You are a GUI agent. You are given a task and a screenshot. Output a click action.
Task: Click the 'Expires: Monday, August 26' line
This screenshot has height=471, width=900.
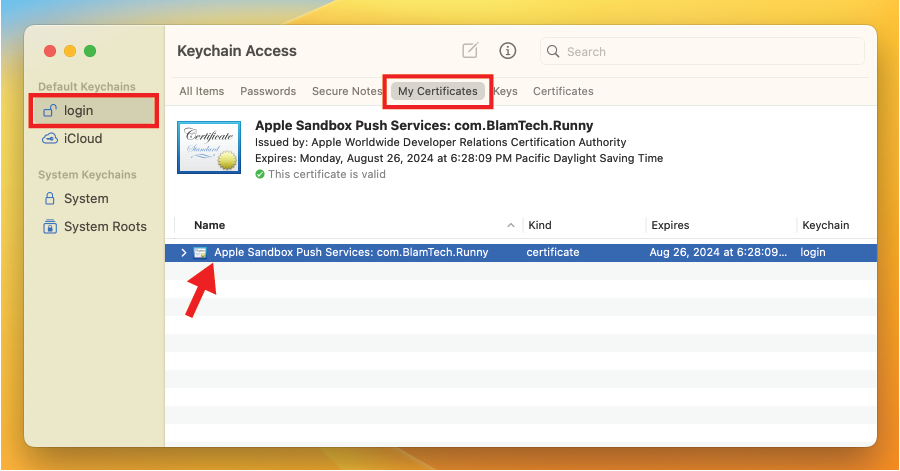coord(459,158)
